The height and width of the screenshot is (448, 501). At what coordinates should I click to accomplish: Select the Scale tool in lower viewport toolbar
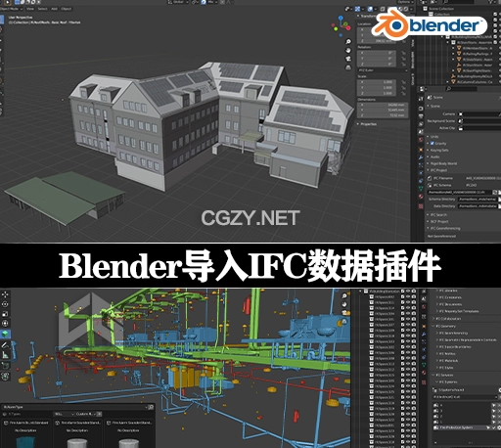(5, 314)
